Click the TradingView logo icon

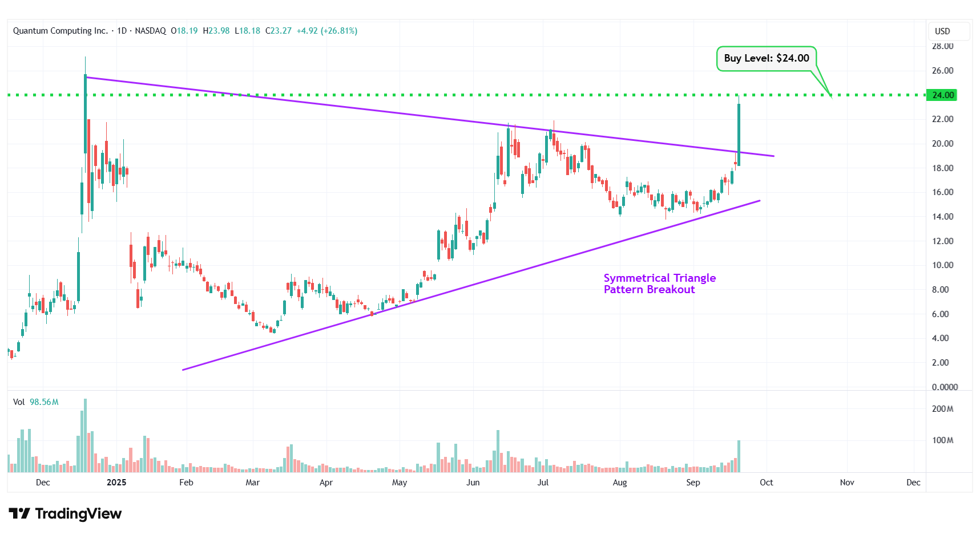pyautogui.click(x=19, y=514)
